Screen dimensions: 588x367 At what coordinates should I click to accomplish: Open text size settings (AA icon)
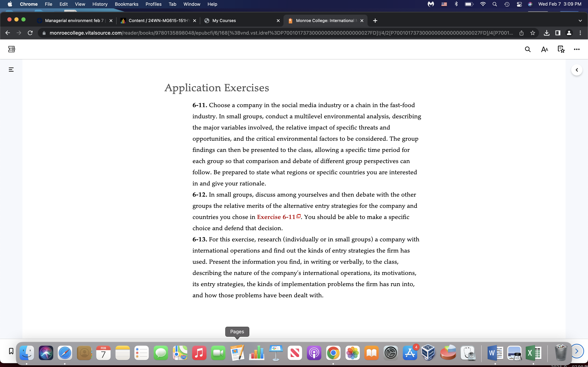point(544,49)
